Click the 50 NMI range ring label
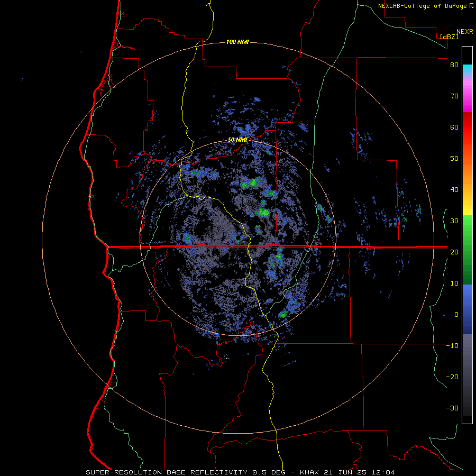476x476 pixels. (237, 140)
